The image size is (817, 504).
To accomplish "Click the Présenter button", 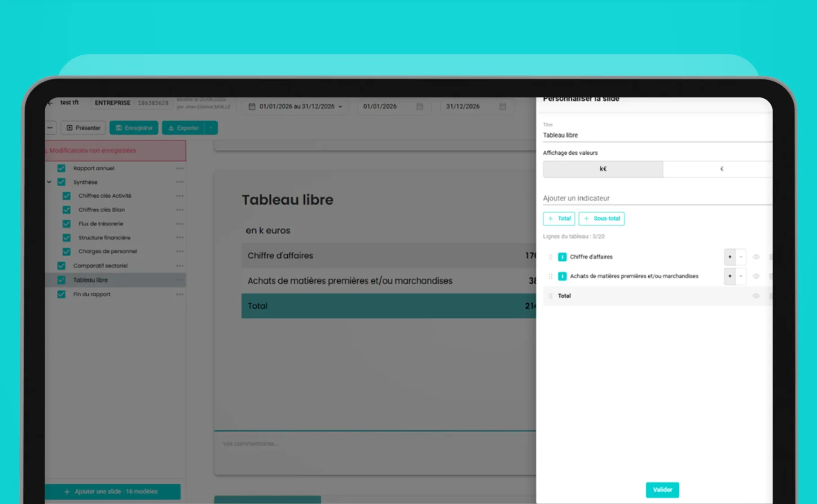I will [x=83, y=128].
